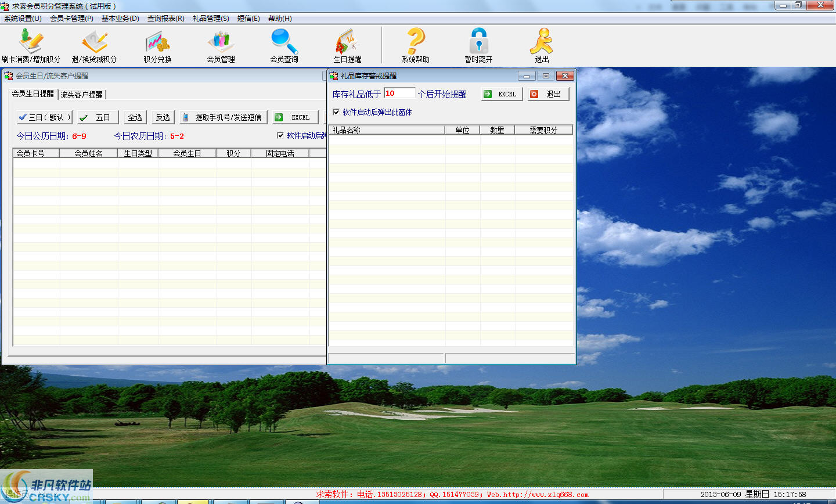Click 固定电话 column header
This screenshot has height=504, width=836.
(x=280, y=153)
